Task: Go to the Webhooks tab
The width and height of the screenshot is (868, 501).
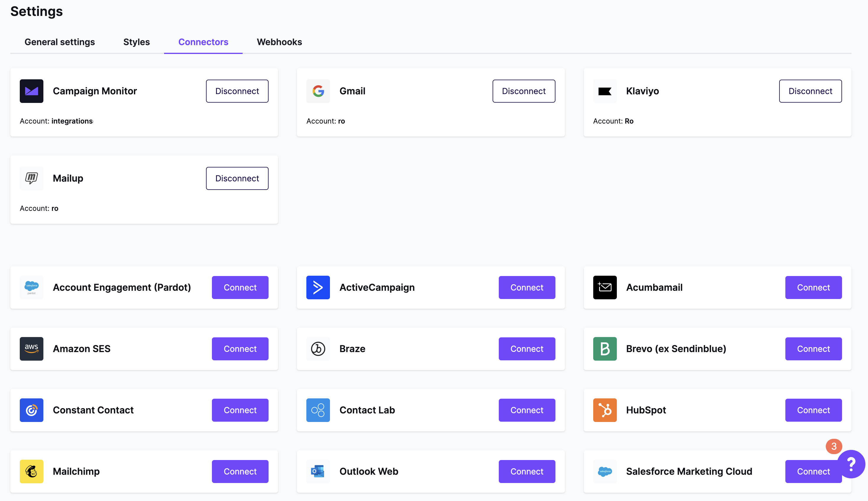Action: pos(279,42)
